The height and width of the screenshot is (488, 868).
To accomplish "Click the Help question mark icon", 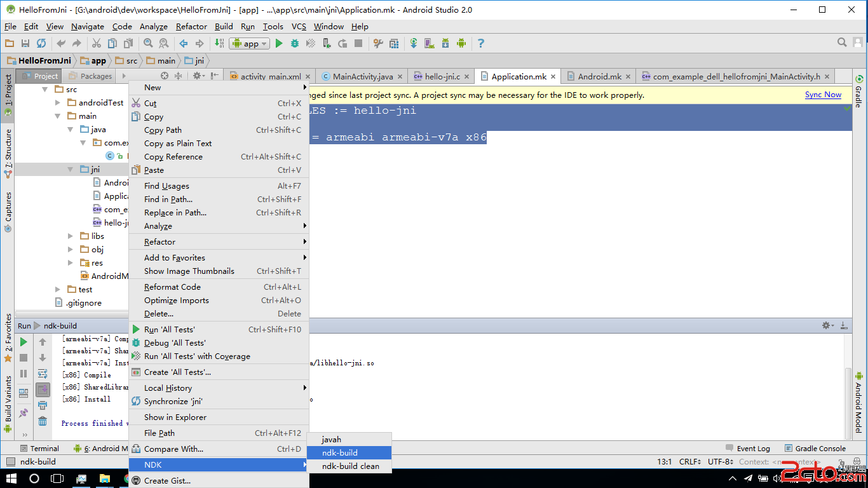I will pyautogui.click(x=481, y=43).
